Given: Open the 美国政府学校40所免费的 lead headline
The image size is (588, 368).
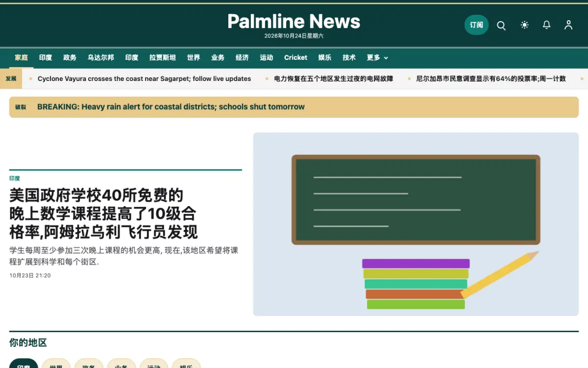Looking at the screenshot, I should coord(103,213).
